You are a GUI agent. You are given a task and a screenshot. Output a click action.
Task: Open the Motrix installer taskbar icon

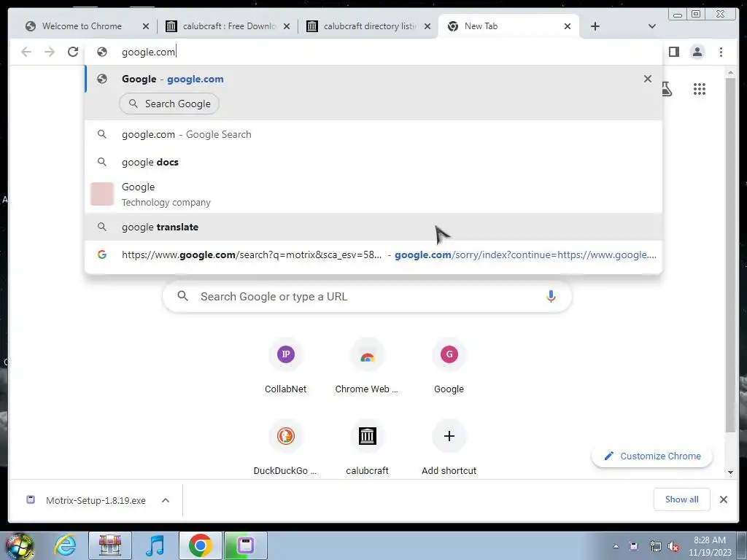(246, 545)
